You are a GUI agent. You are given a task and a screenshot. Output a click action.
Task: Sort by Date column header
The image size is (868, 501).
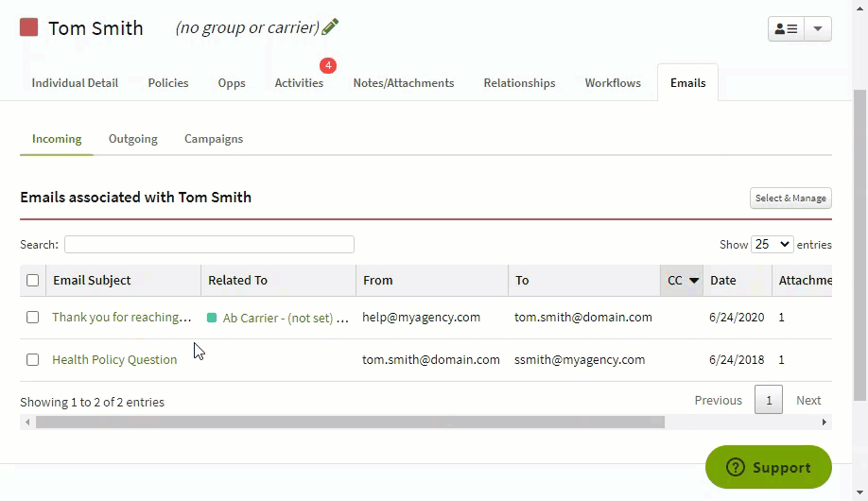tap(738, 280)
